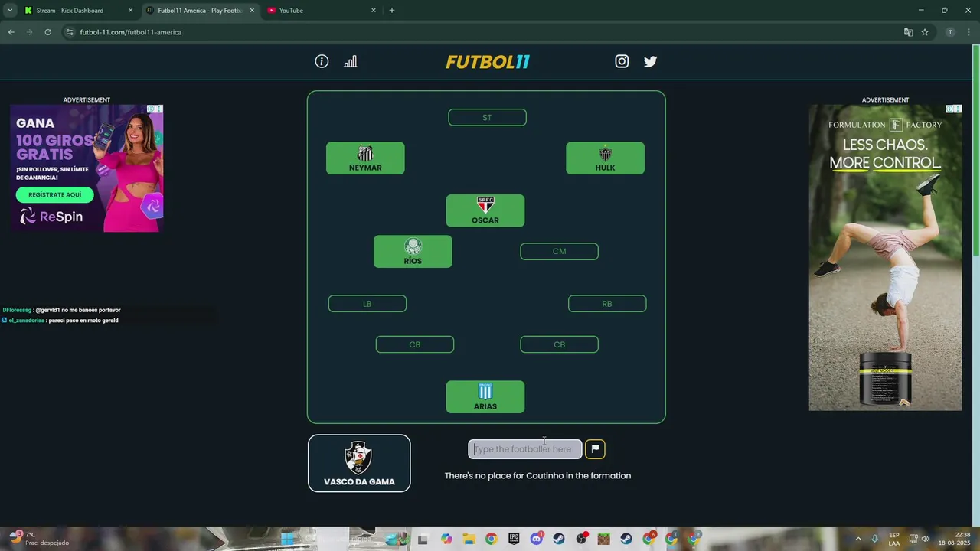Open Copilot from the taskbar
This screenshot has width=980, height=551.
(x=446, y=539)
